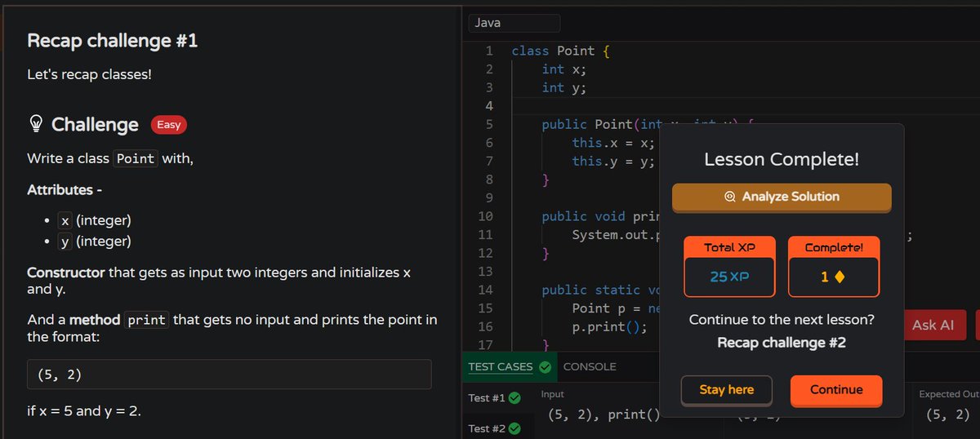Click the Complete! reward card

834,267
